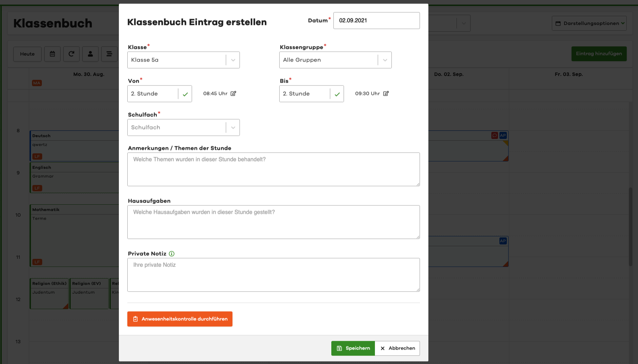Open the calendar date picker icon

pyautogui.click(x=52, y=54)
